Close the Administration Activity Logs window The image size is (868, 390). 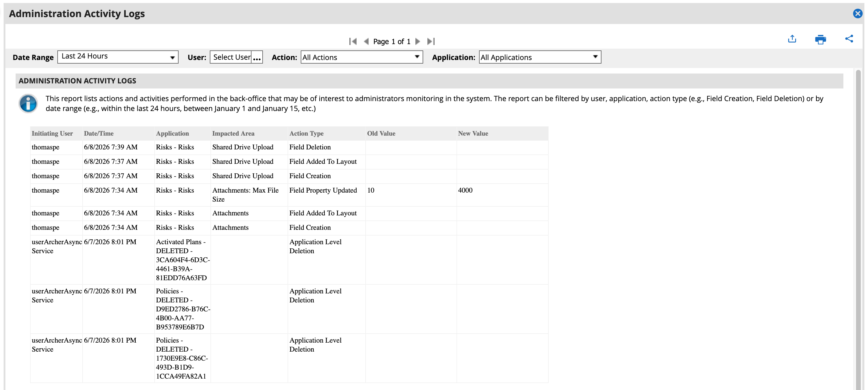click(857, 13)
